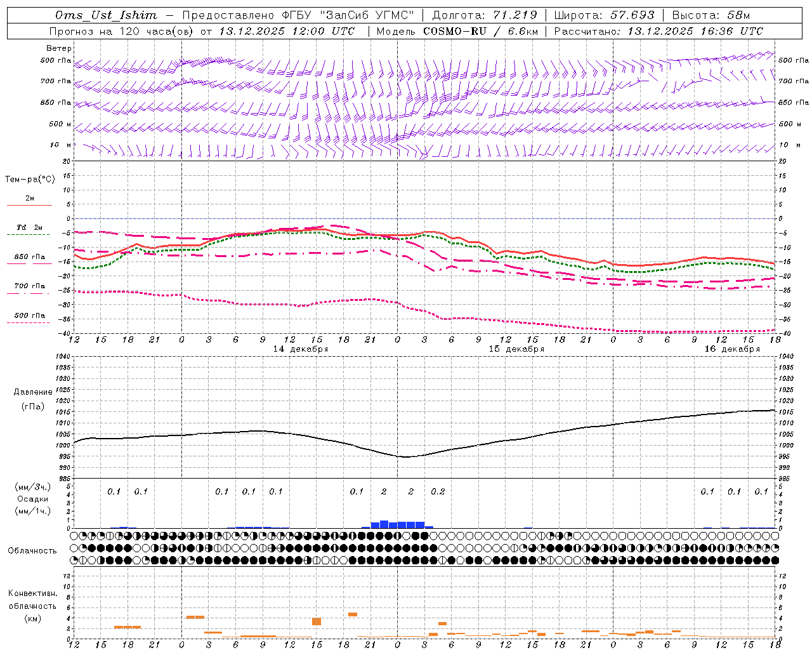Click the Конвективн. convective cloud label

click(32, 594)
